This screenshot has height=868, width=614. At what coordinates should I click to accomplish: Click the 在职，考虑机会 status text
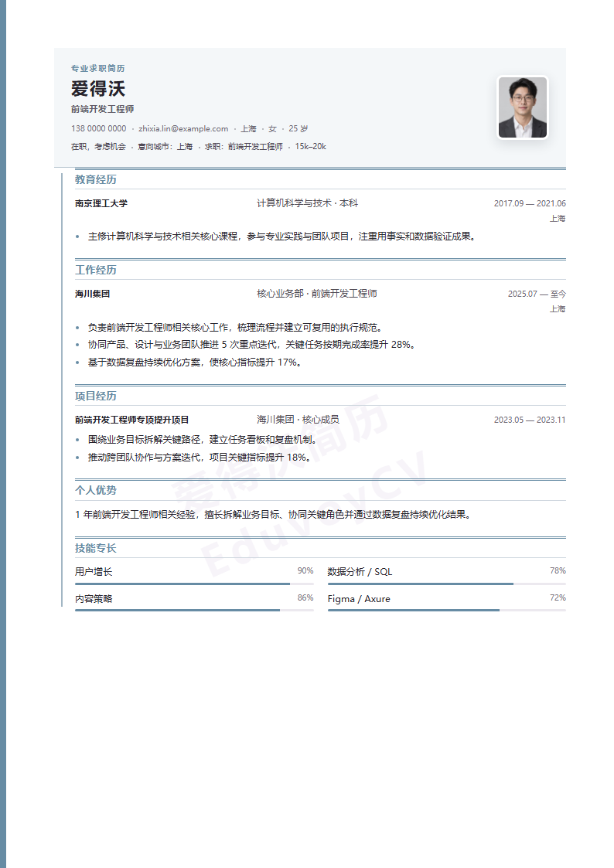pos(98,147)
